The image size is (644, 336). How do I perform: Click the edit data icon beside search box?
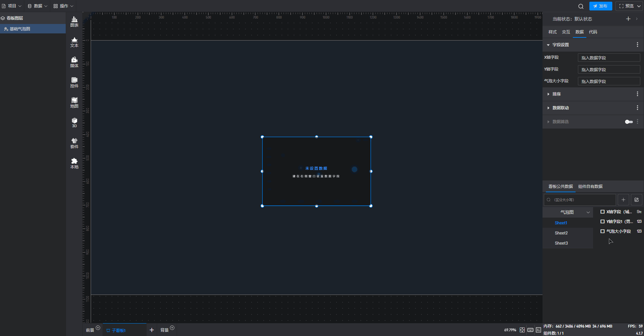coord(636,200)
